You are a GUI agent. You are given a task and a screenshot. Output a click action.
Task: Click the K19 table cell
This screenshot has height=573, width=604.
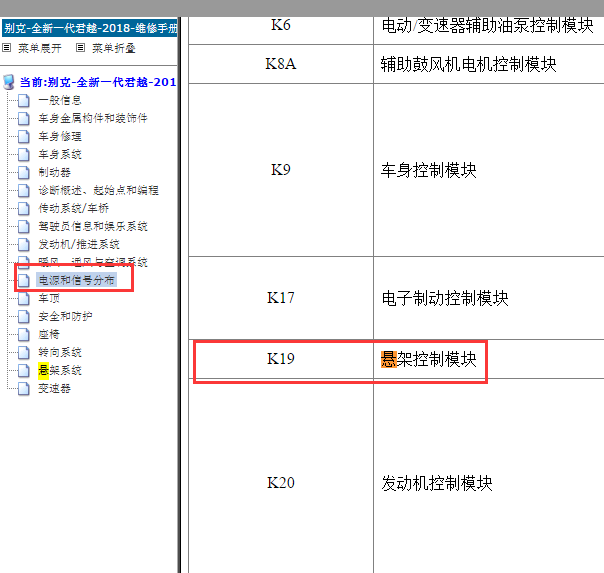[x=281, y=359]
